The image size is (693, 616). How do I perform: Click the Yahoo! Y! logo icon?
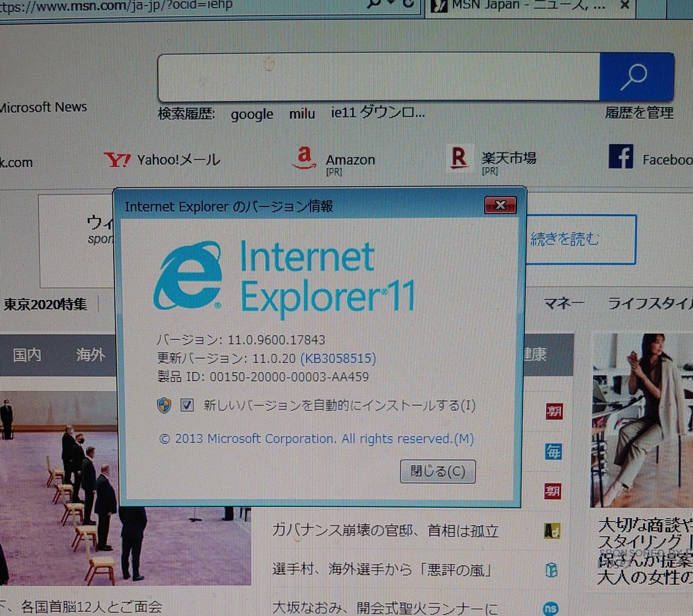[x=117, y=160]
